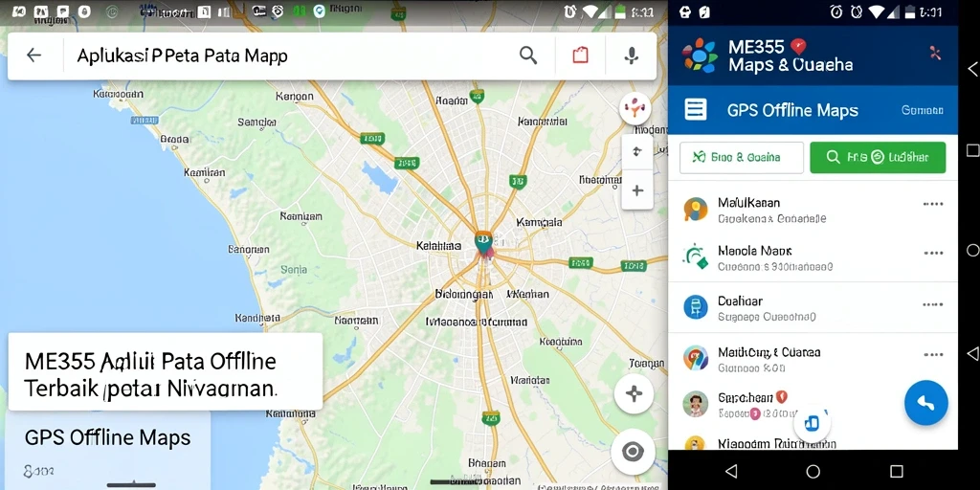980x490 pixels.
Task: Open the fourth list item with Cuanea
Action: coord(813,359)
